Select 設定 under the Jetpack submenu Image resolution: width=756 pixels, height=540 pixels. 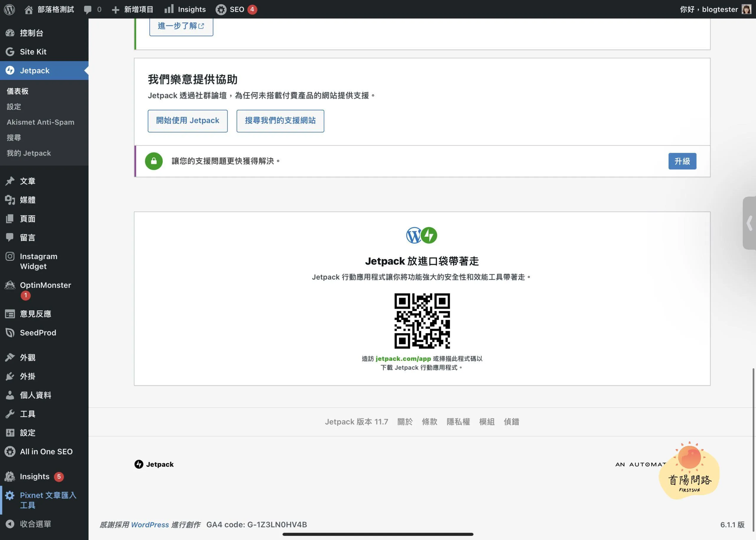pyautogui.click(x=14, y=107)
